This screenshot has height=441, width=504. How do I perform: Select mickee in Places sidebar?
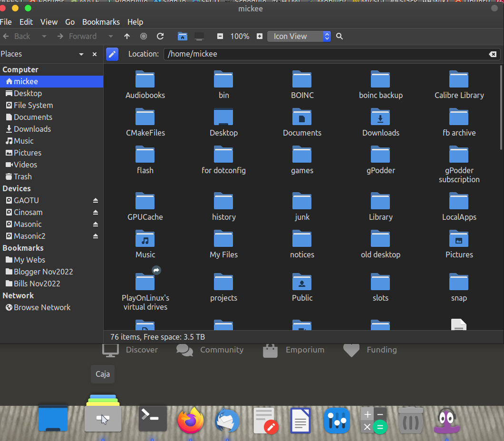pyautogui.click(x=51, y=81)
